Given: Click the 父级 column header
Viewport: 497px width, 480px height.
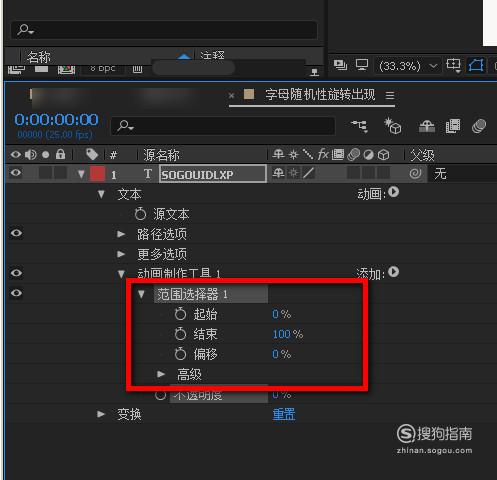Looking at the screenshot, I should click(x=422, y=155).
